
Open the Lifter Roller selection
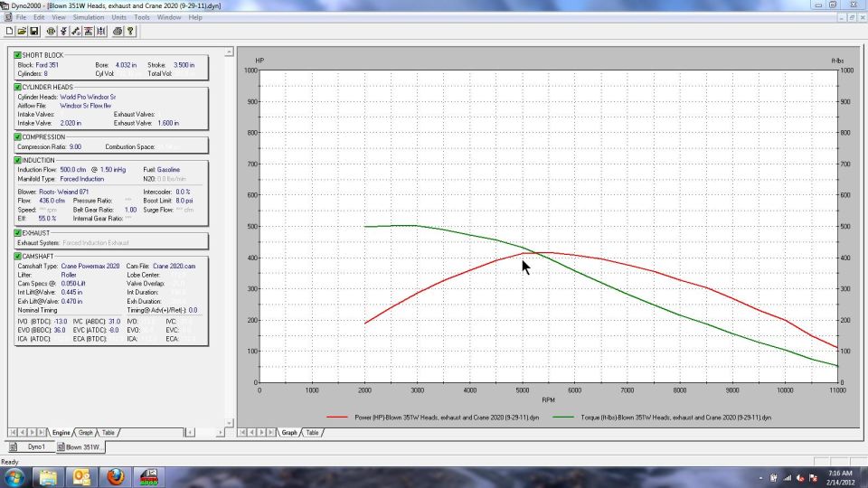click(x=69, y=275)
